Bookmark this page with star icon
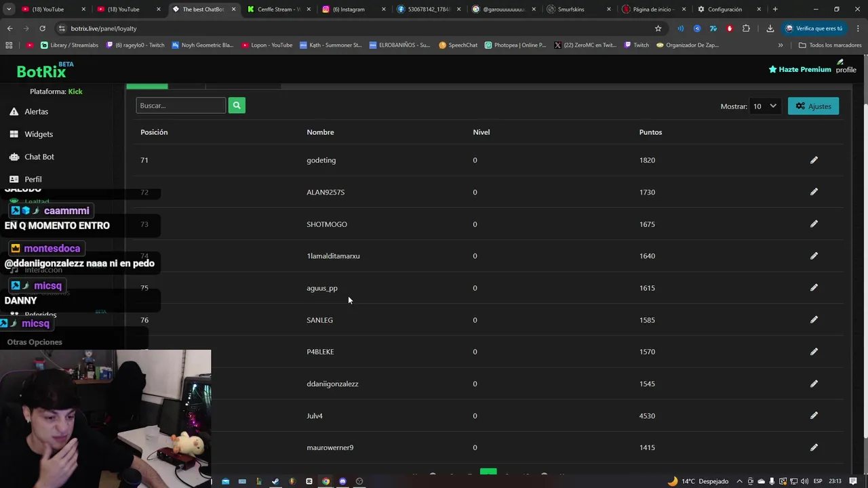Image resolution: width=868 pixels, height=488 pixels. [658, 28]
